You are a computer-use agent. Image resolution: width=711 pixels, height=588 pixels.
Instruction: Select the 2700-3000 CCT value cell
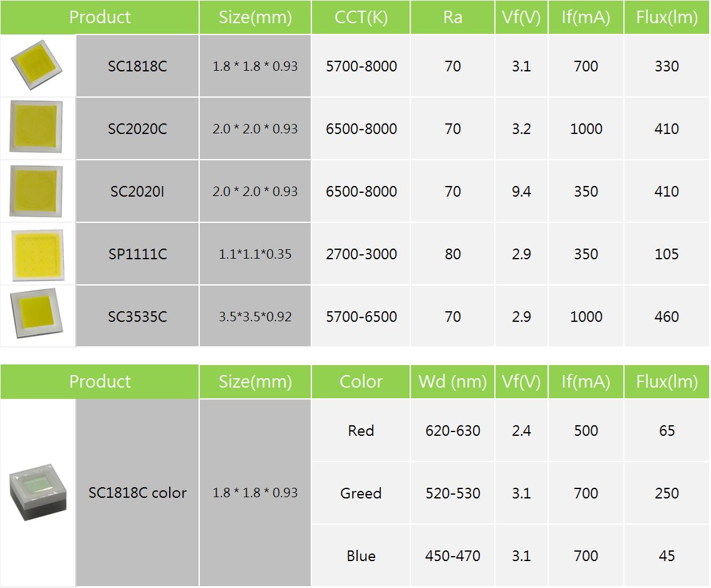coord(361,254)
